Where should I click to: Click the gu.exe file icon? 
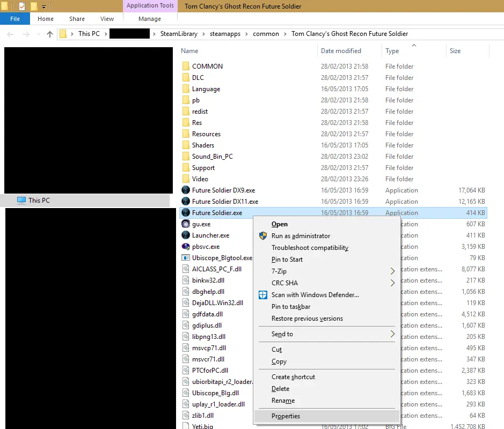186,224
